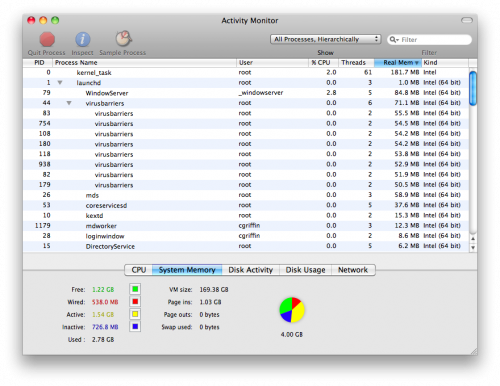The height and width of the screenshot is (386, 500).
Task: Click the 726.8 MB Inactive value
Action: [105, 327]
